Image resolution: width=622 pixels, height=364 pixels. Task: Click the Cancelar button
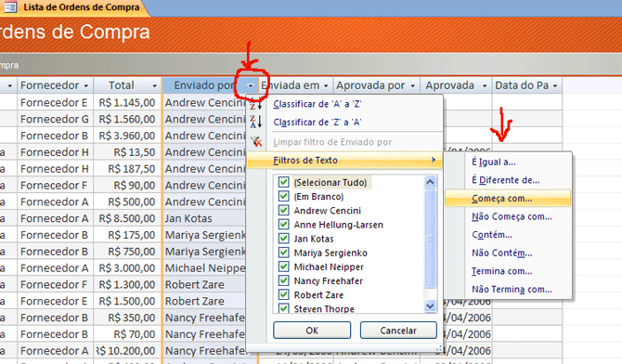[398, 331]
